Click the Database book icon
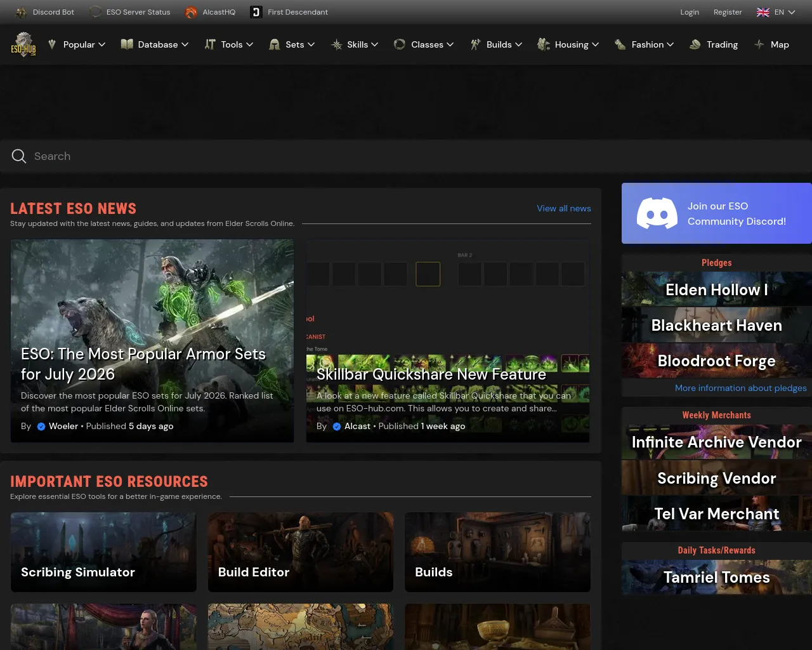 (127, 44)
